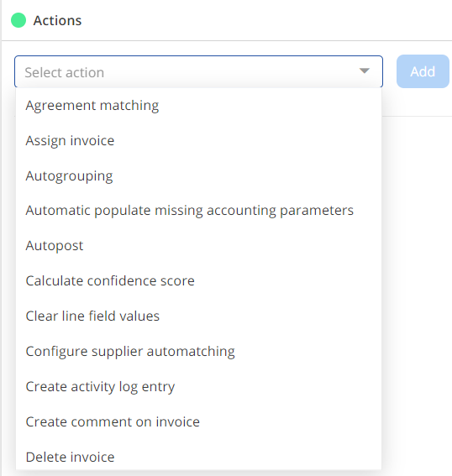Select Create activity log entry
452x476 pixels.
pyautogui.click(x=198, y=387)
